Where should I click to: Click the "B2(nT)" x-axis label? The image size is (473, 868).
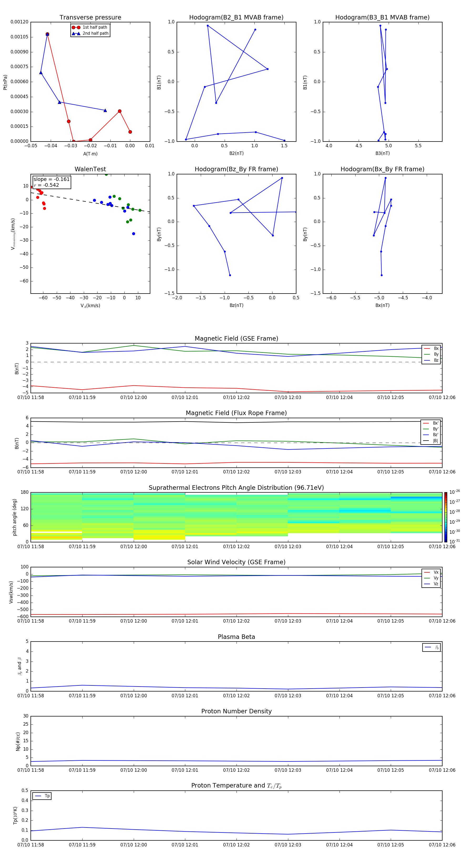pos(236,153)
